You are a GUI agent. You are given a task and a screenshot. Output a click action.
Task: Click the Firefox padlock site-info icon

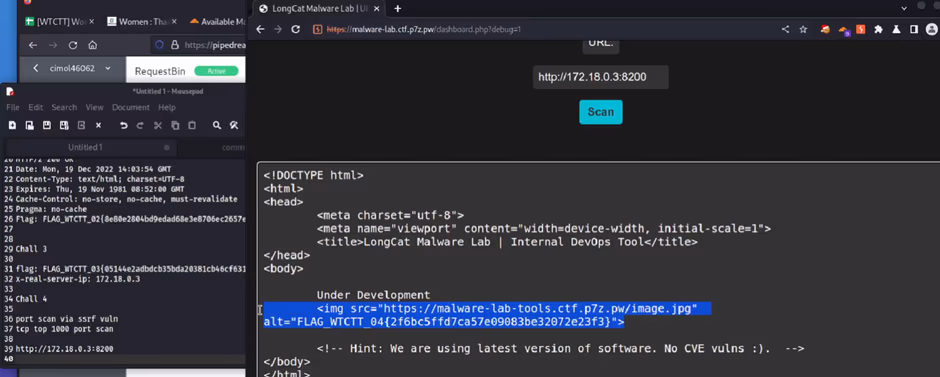(174, 45)
